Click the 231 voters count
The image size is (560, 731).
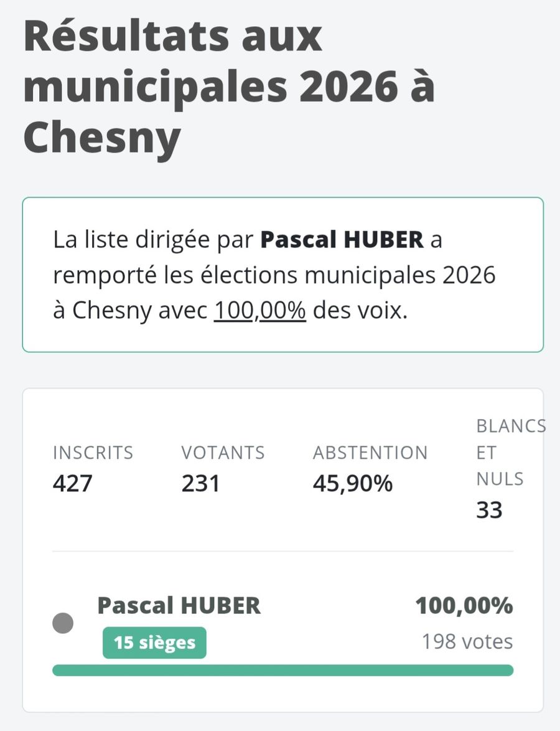pyautogui.click(x=200, y=483)
